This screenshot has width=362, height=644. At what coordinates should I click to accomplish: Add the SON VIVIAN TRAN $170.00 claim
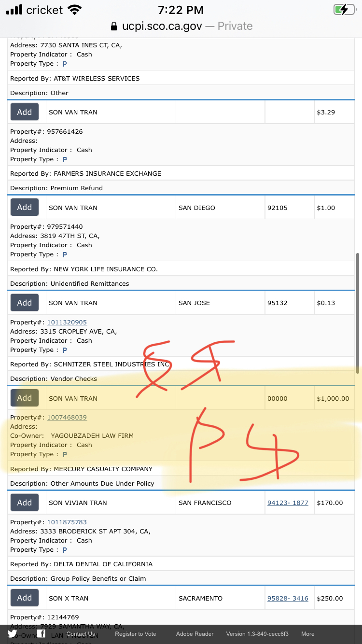(25, 503)
